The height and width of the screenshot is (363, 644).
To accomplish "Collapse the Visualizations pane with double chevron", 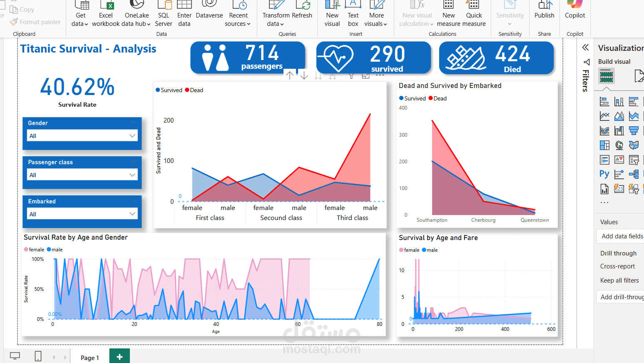I will point(585,47).
